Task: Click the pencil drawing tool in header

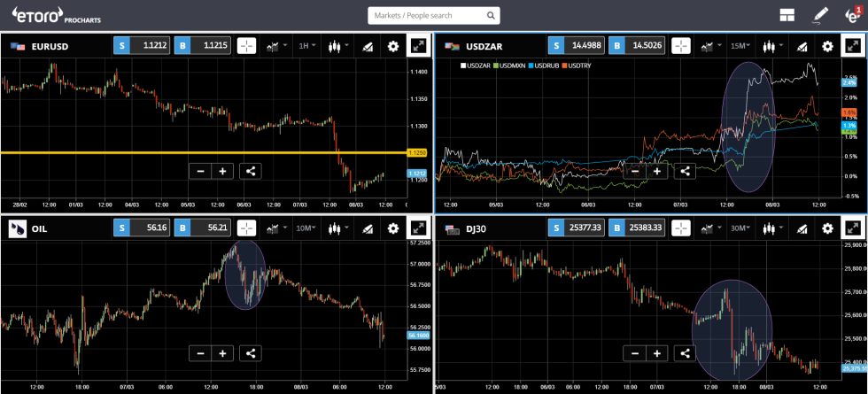Action: pyautogui.click(x=820, y=15)
